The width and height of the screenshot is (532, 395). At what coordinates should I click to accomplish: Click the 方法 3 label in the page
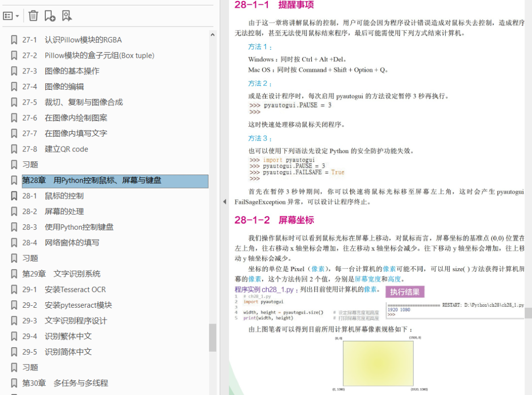pos(260,139)
